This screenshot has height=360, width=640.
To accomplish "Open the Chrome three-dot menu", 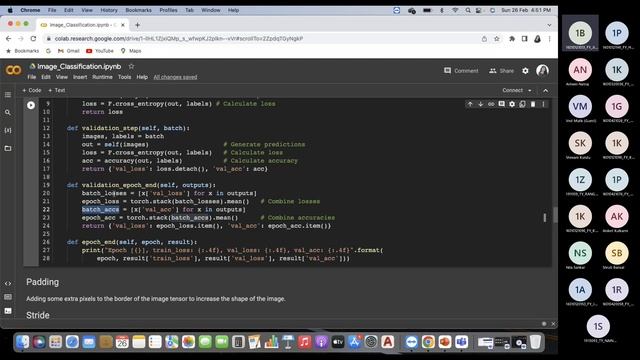I will (x=549, y=39).
